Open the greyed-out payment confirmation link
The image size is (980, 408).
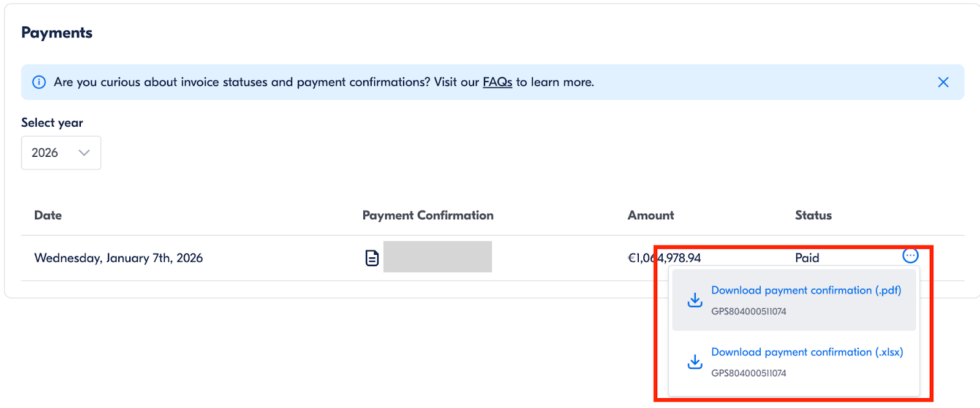tap(437, 257)
